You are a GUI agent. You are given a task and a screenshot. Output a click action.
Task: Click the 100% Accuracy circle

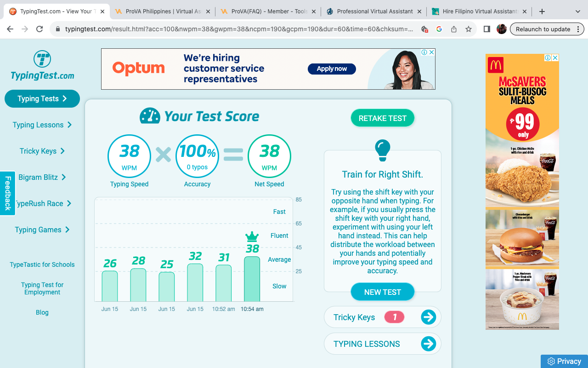click(198, 156)
